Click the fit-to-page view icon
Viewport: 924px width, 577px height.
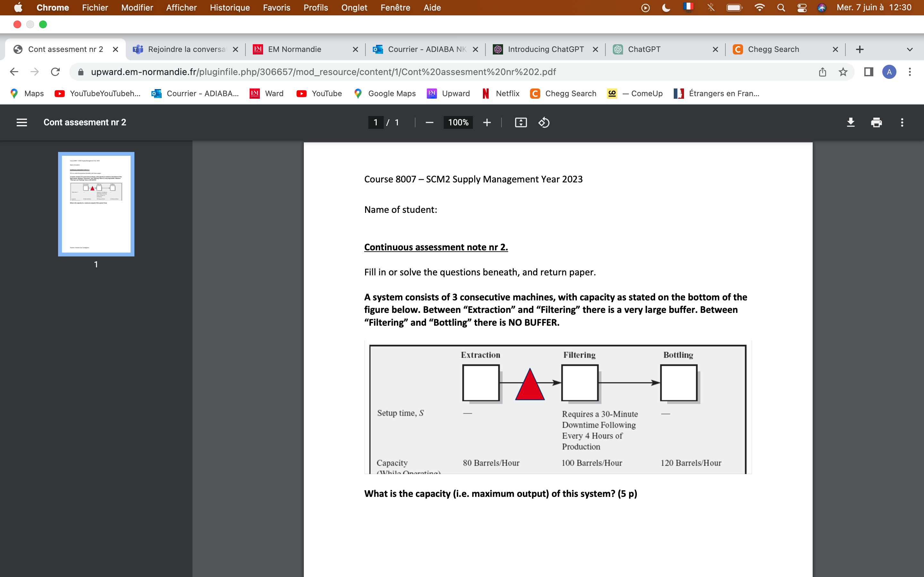[520, 122]
